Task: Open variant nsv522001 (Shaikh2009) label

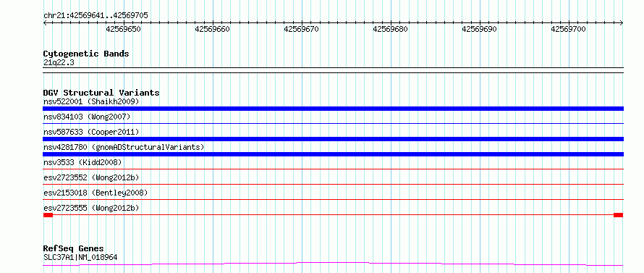Action: tap(91, 101)
